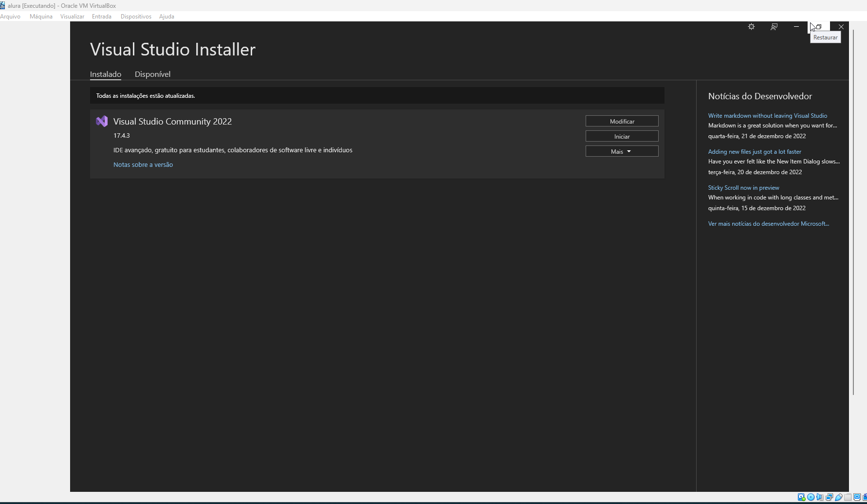Restore the Visual Studio Installer window size
The height and width of the screenshot is (504, 867).
[819, 27]
